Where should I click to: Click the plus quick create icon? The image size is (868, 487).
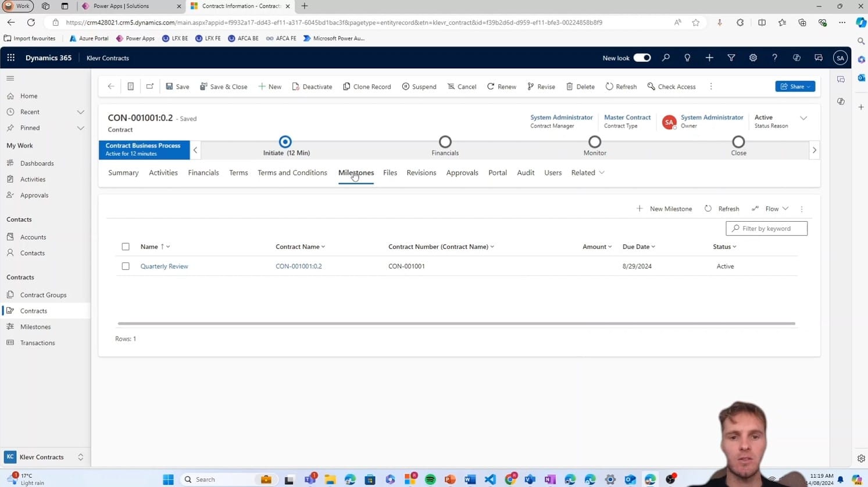pos(709,58)
